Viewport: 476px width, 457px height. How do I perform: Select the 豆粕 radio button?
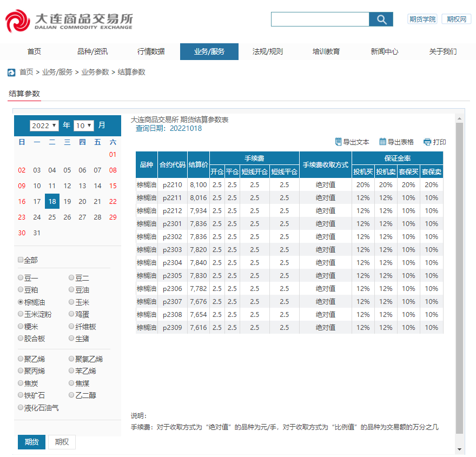pyautogui.click(x=21, y=290)
